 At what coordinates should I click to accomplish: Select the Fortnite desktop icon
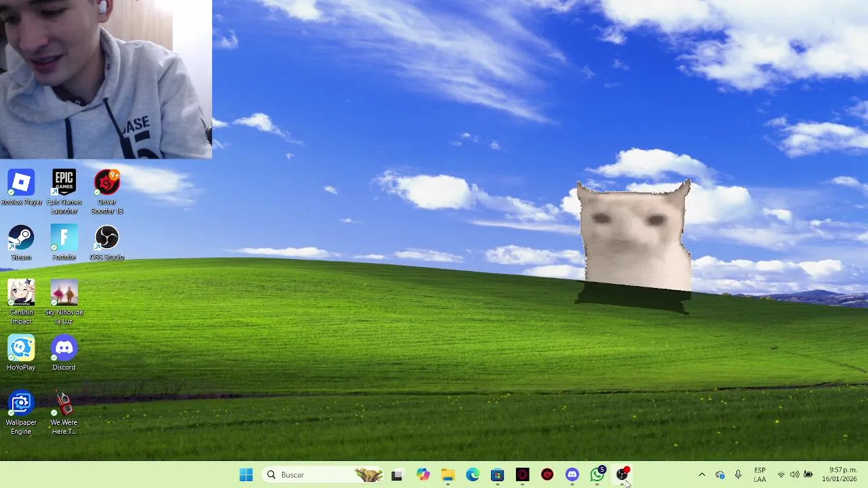pyautogui.click(x=64, y=243)
